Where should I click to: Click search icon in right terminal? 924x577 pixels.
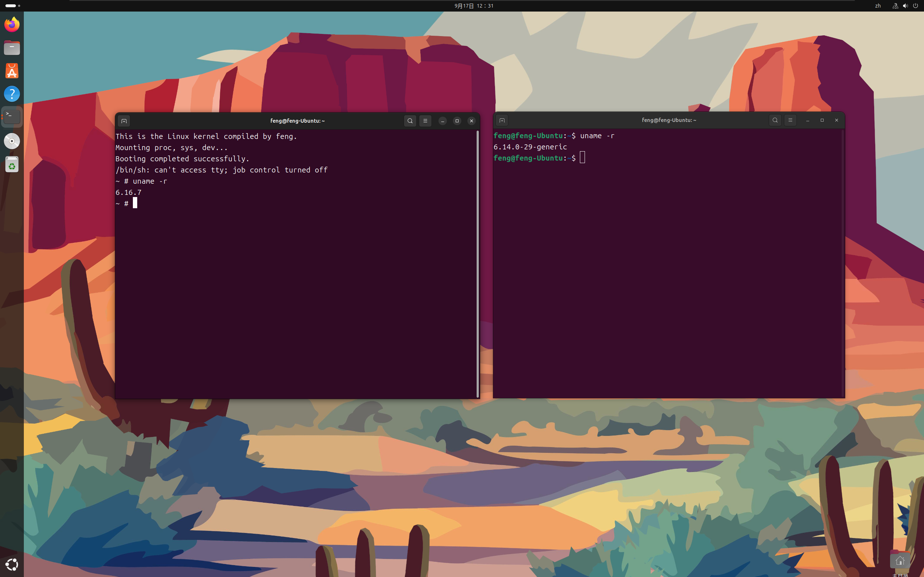coord(775,120)
